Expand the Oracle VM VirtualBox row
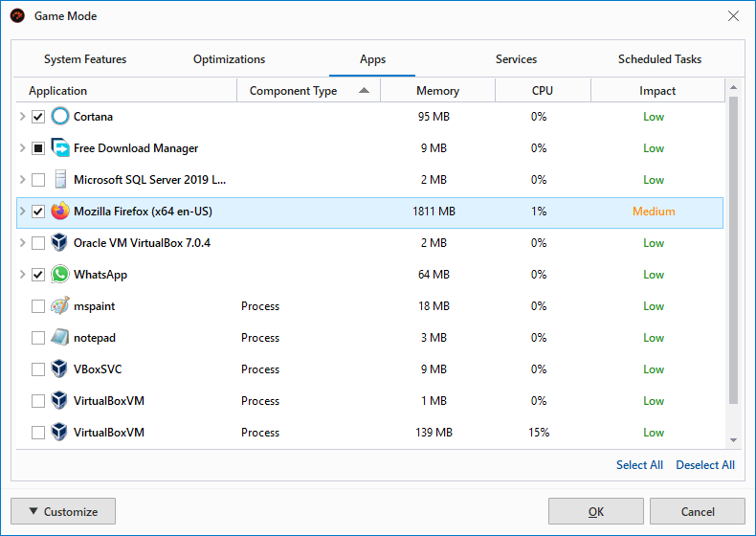 (x=22, y=243)
